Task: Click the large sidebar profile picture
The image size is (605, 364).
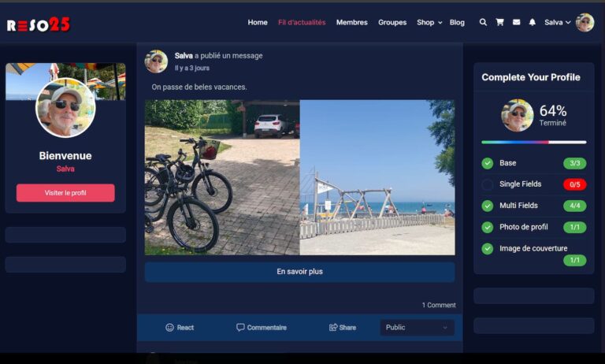Action: click(x=65, y=108)
